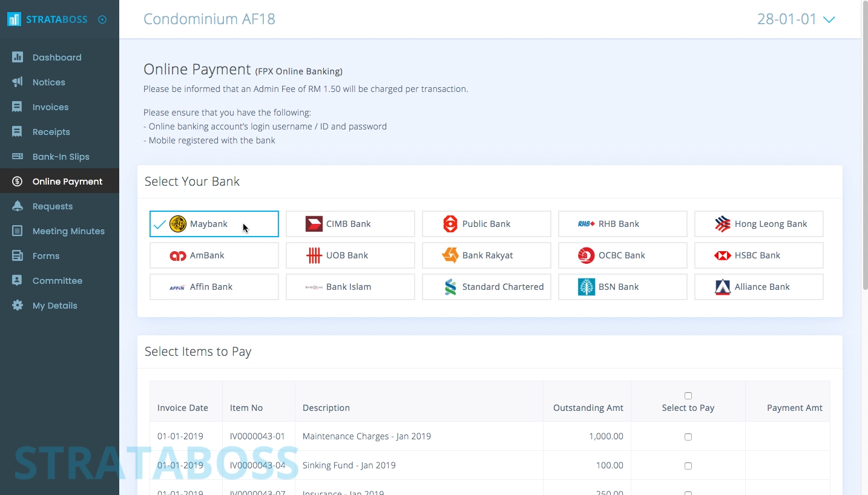Open Meeting Minutes in the sidebar

[59, 231]
